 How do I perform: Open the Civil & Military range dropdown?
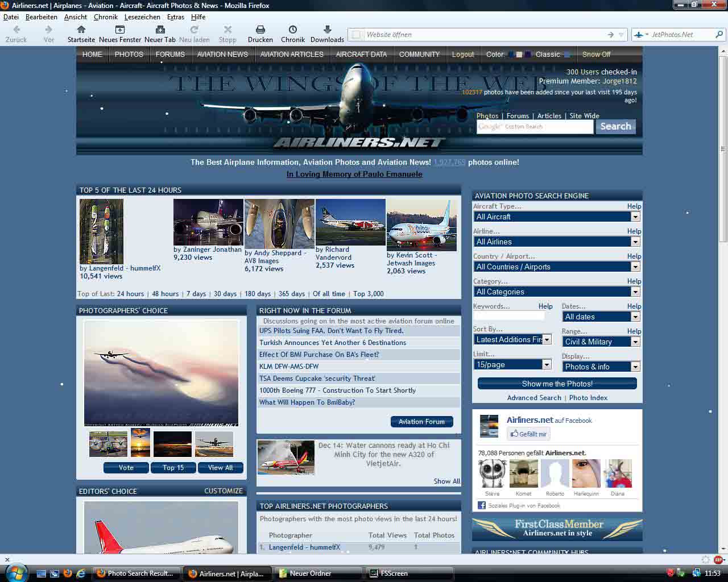click(601, 342)
